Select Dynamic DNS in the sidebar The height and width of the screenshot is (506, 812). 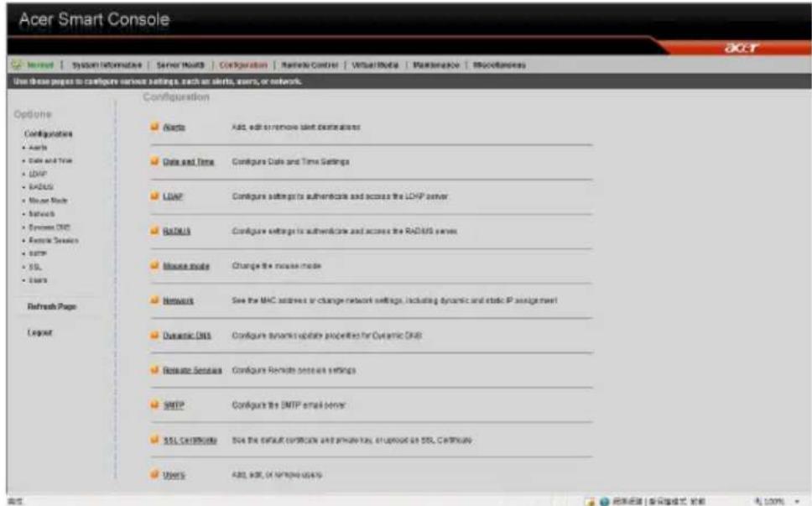[x=49, y=227]
